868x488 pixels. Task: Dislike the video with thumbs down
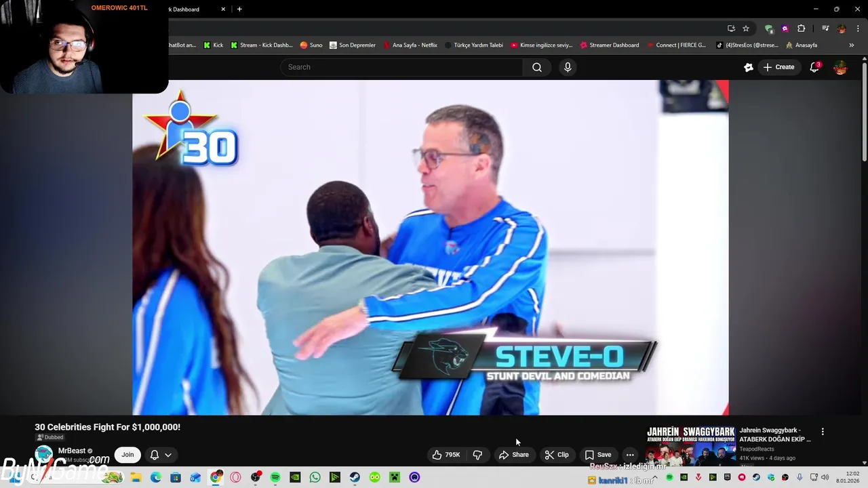tap(477, 455)
